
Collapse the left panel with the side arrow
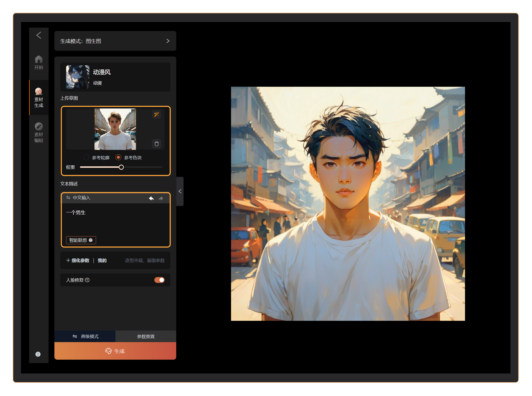(x=180, y=191)
